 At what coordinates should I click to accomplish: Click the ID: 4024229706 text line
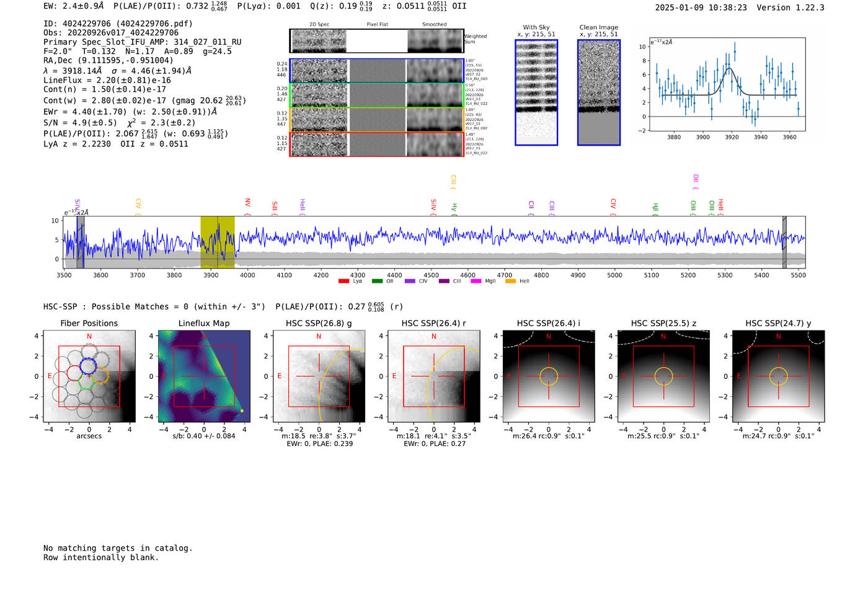pos(118,24)
